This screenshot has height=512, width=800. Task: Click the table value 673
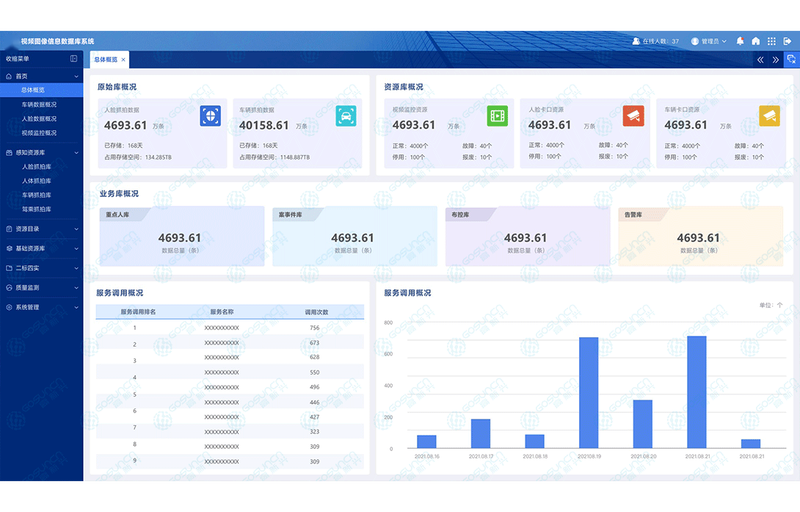[x=315, y=343]
